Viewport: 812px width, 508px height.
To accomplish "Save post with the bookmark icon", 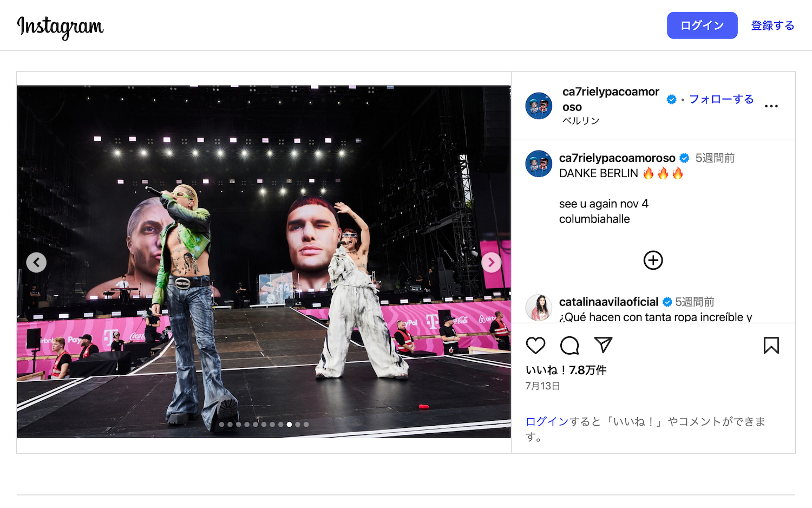I will (x=771, y=346).
